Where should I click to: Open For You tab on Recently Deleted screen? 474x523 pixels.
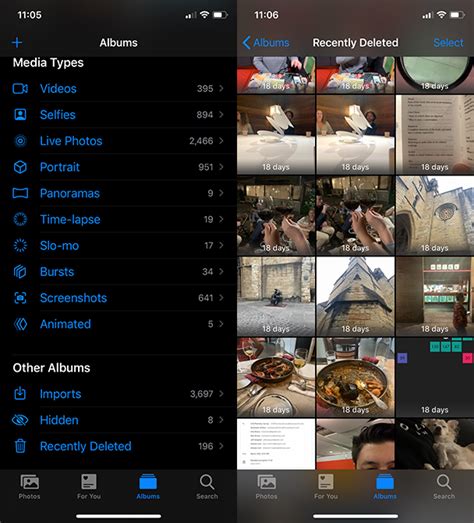(x=326, y=487)
